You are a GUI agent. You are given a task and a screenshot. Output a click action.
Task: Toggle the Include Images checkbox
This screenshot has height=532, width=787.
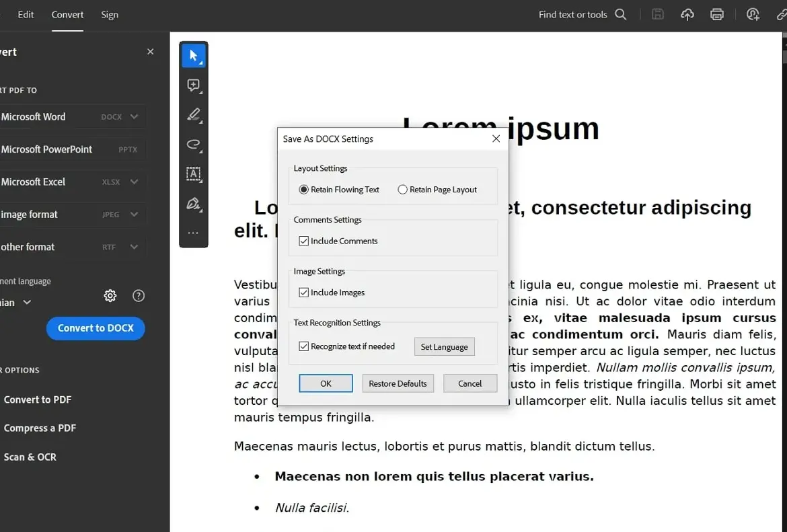coord(304,293)
